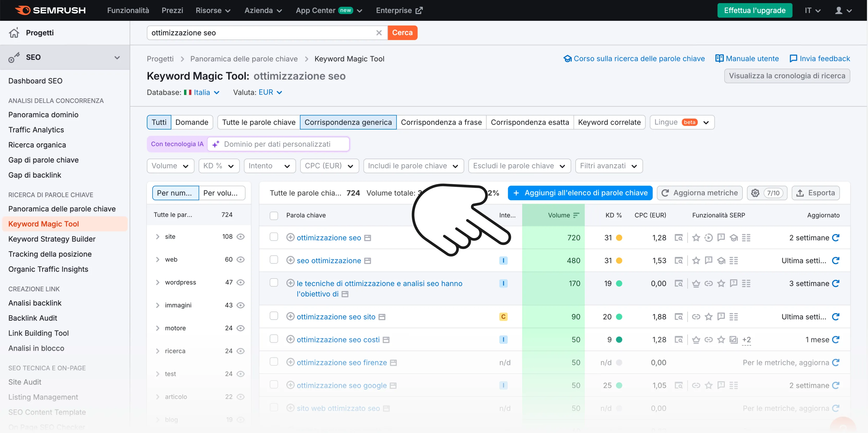Open 'Visualizza la cronologia di ricerca'
This screenshot has width=868, height=433.
787,76
